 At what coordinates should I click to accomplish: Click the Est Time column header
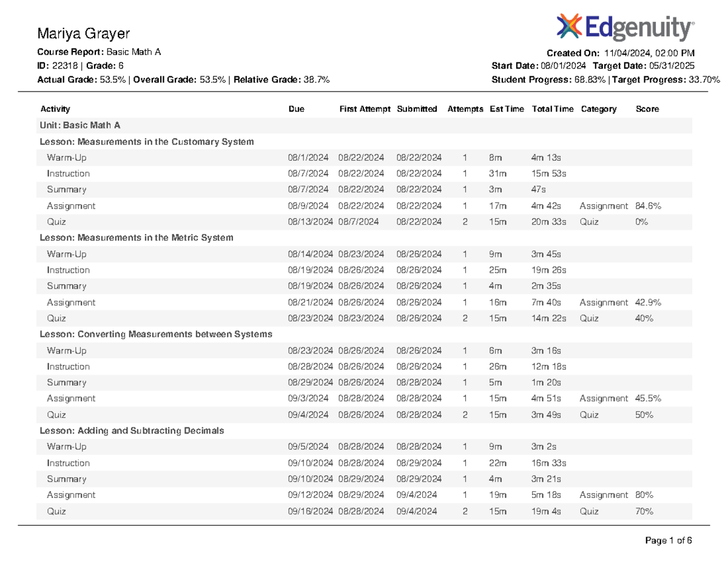tap(507, 109)
